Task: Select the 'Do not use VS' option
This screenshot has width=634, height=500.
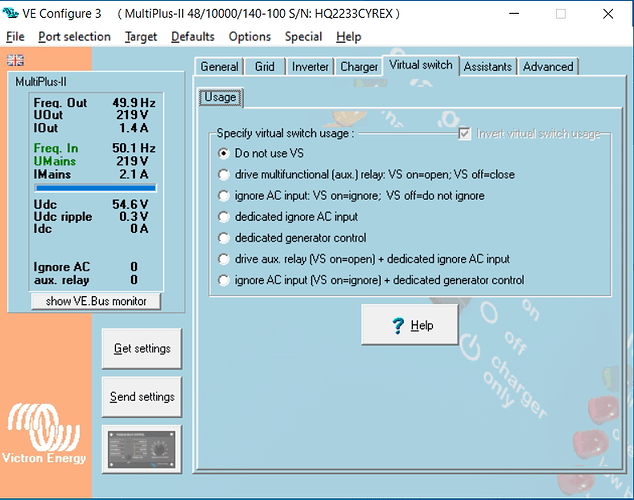Action: [x=261, y=153]
